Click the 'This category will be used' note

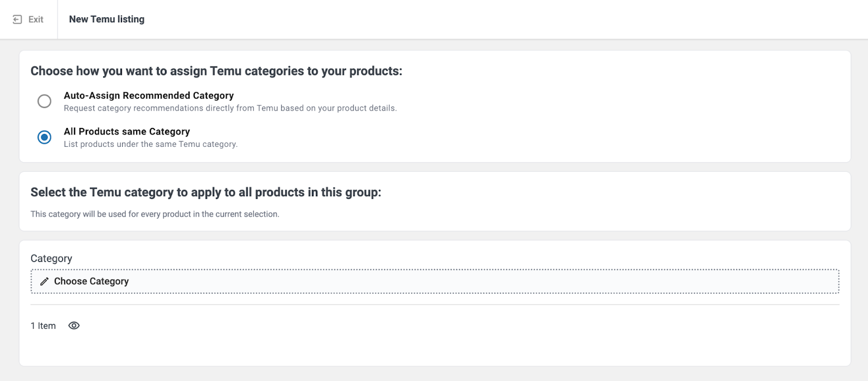click(155, 214)
